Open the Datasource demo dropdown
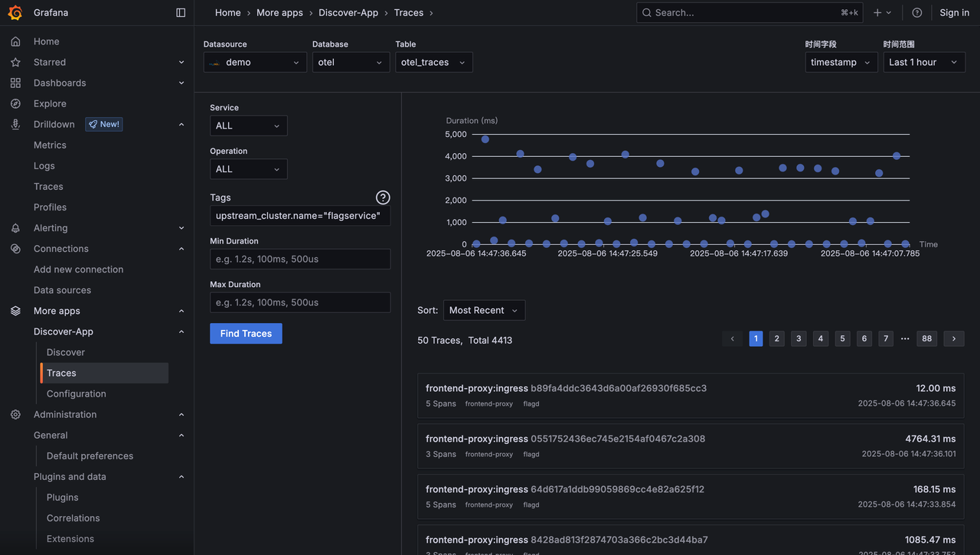The width and height of the screenshot is (980, 555). pos(255,62)
